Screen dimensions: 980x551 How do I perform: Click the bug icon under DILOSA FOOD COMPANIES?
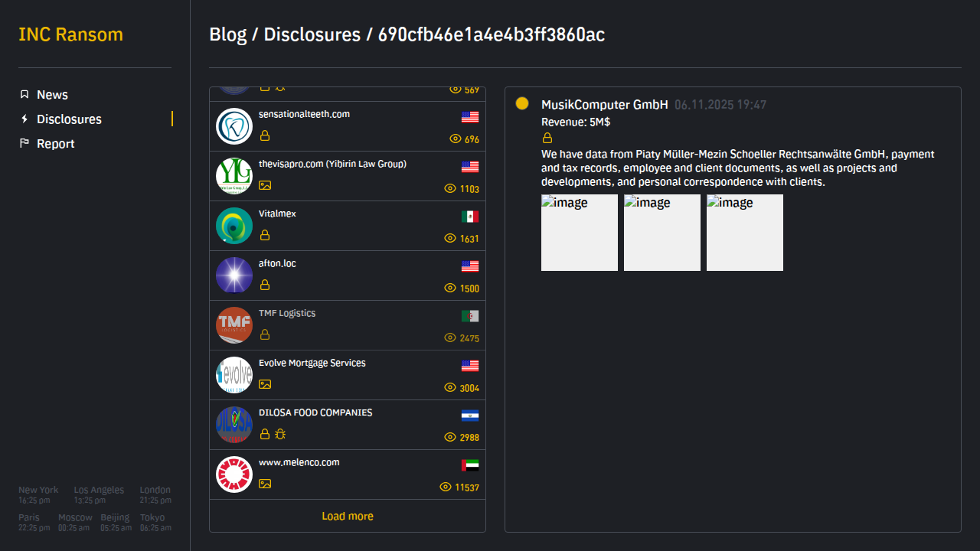pos(280,434)
